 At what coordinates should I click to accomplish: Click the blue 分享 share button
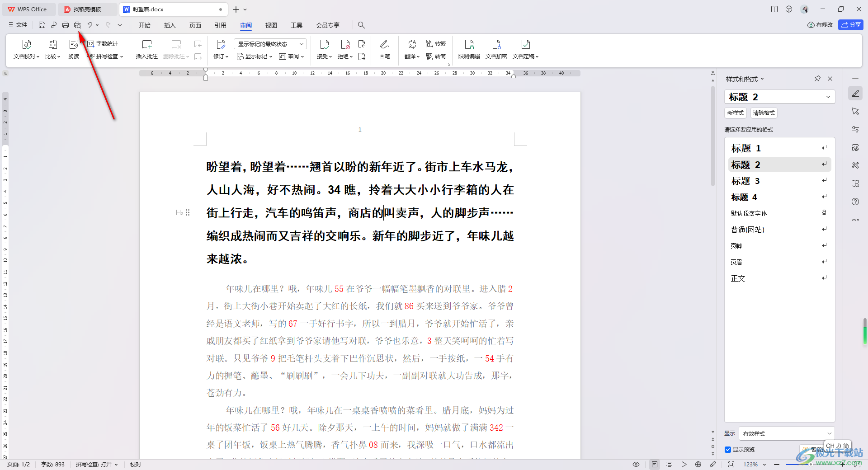[851, 25]
